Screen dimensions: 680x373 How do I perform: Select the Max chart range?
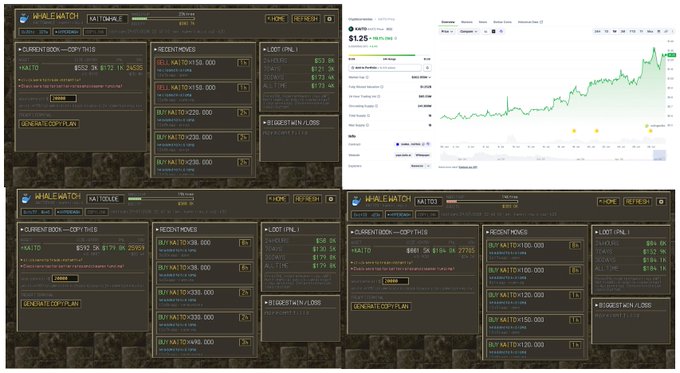point(650,32)
